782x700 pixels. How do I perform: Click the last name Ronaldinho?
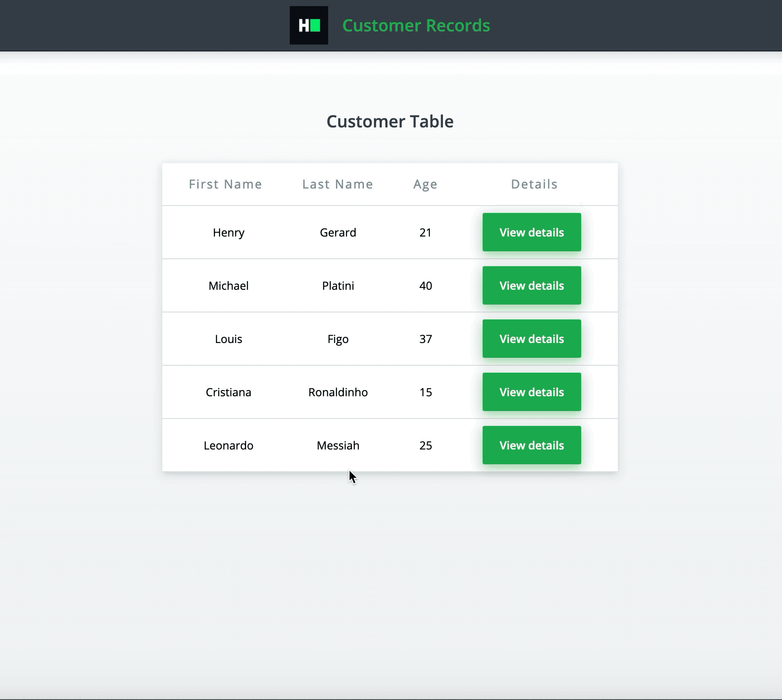(338, 392)
